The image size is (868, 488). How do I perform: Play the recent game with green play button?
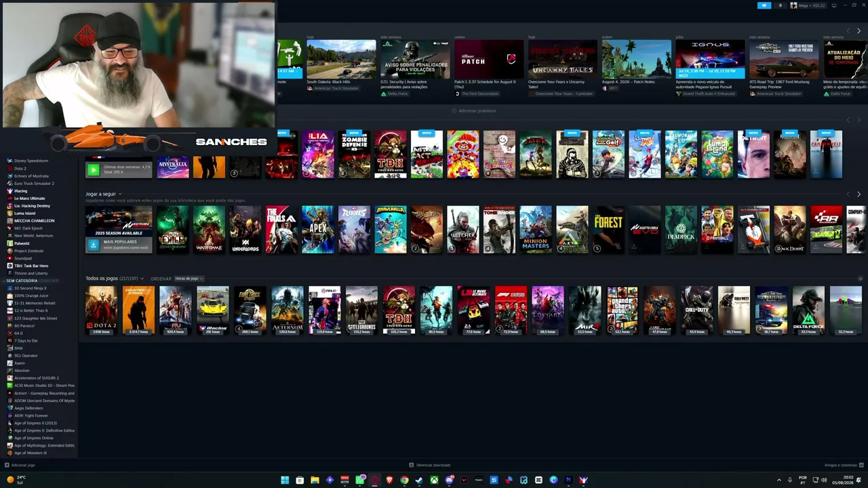(x=94, y=169)
